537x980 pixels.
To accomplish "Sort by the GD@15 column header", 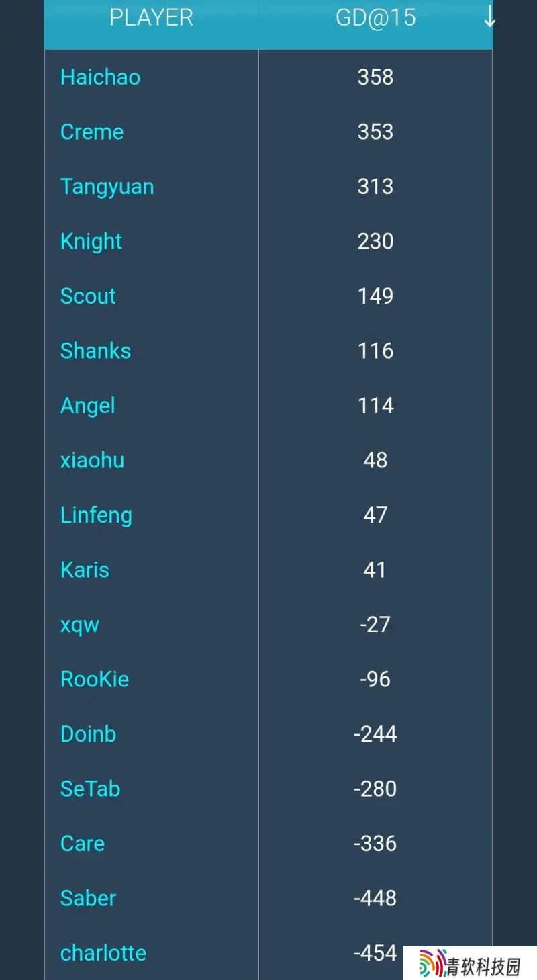I will pos(375,17).
